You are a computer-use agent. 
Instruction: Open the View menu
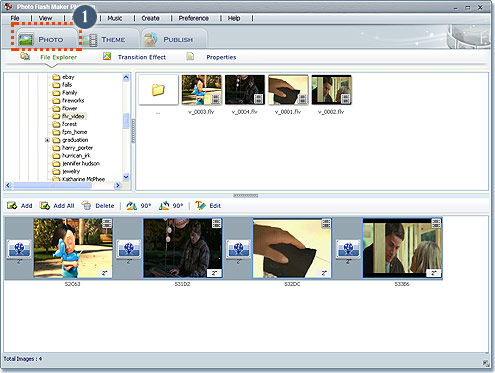tap(45, 18)
